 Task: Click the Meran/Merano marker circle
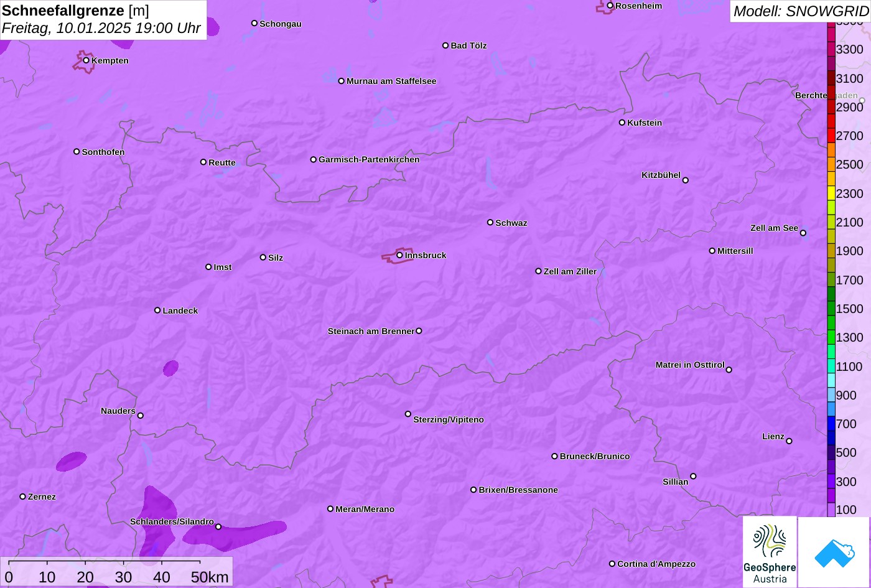(x=330, y=509)
